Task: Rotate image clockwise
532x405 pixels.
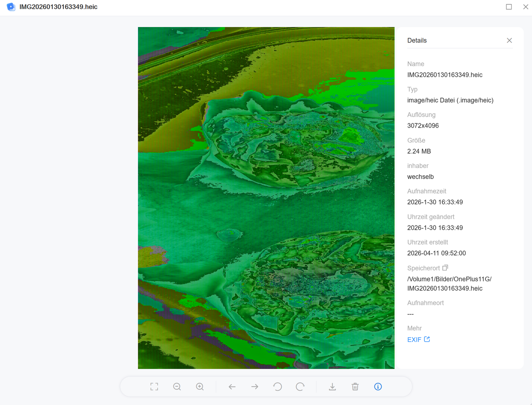Action: [300, 387]
